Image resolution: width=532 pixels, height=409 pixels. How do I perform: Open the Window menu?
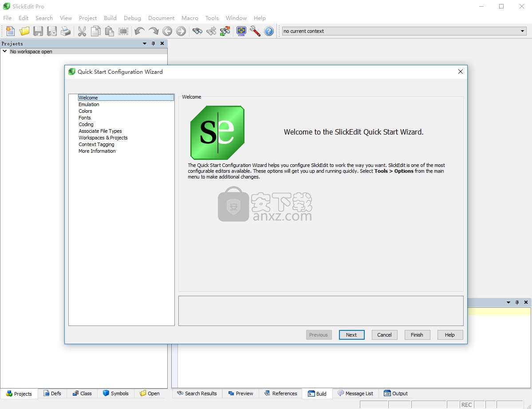pyautogui.click(x=236, y=18)
